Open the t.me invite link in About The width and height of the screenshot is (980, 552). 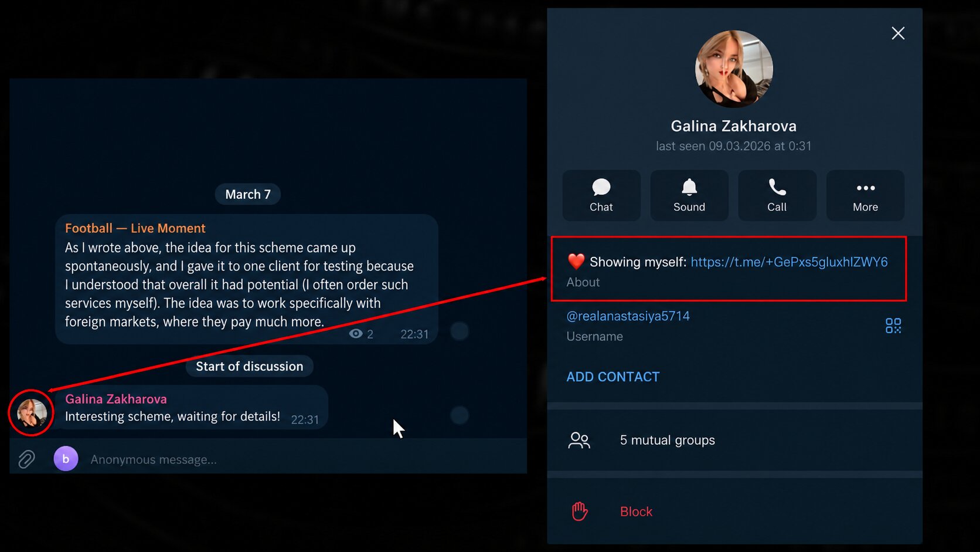click(789, 262)
